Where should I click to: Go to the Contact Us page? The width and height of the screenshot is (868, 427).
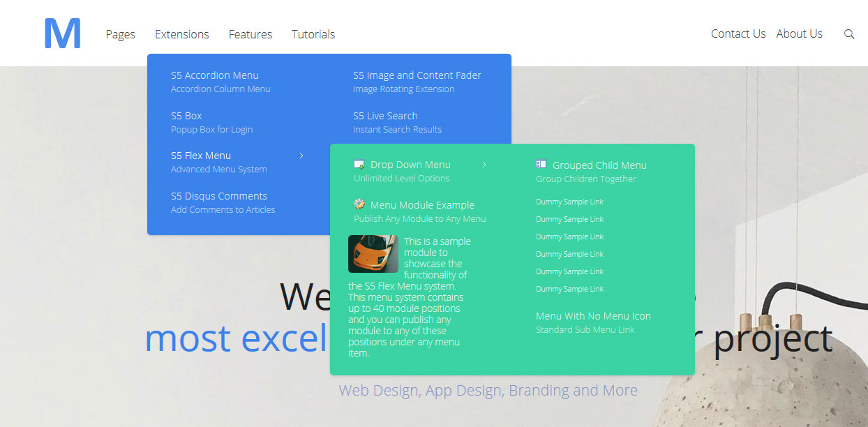(x=738, y=33)
